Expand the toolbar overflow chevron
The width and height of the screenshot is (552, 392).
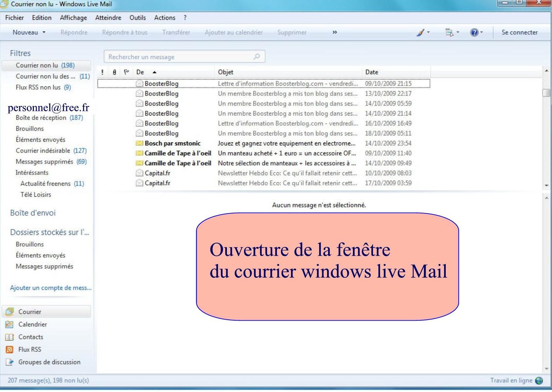point(335,32)
